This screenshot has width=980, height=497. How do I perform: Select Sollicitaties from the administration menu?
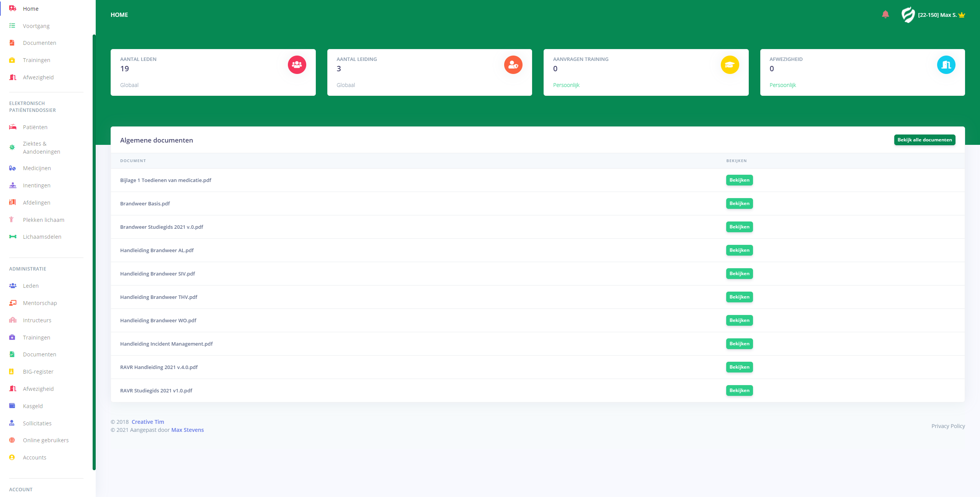coord(37,423)
